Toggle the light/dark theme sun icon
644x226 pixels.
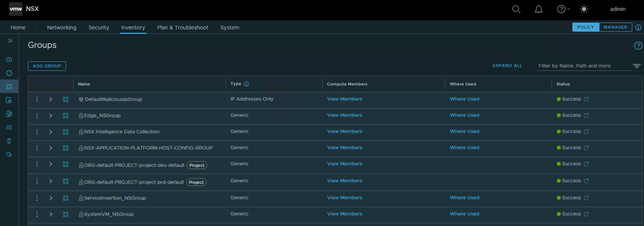(x=584, y=9)
